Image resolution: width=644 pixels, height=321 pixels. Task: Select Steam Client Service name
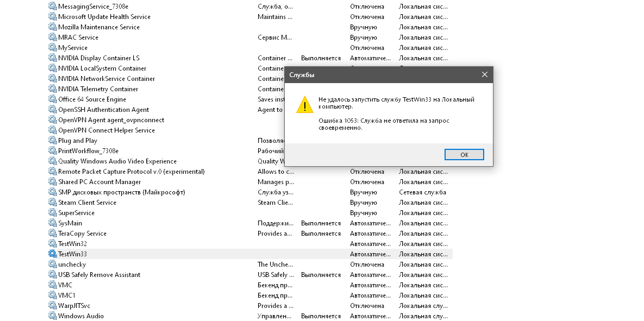pyautogui.click(x=87, y=203)
